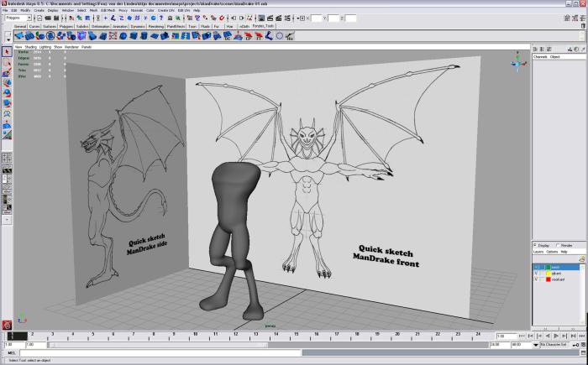Image resolution: width=588 pixels, height=365 pixels.
Task: Activate the Lasso select tool
Action: pos(7,62)
